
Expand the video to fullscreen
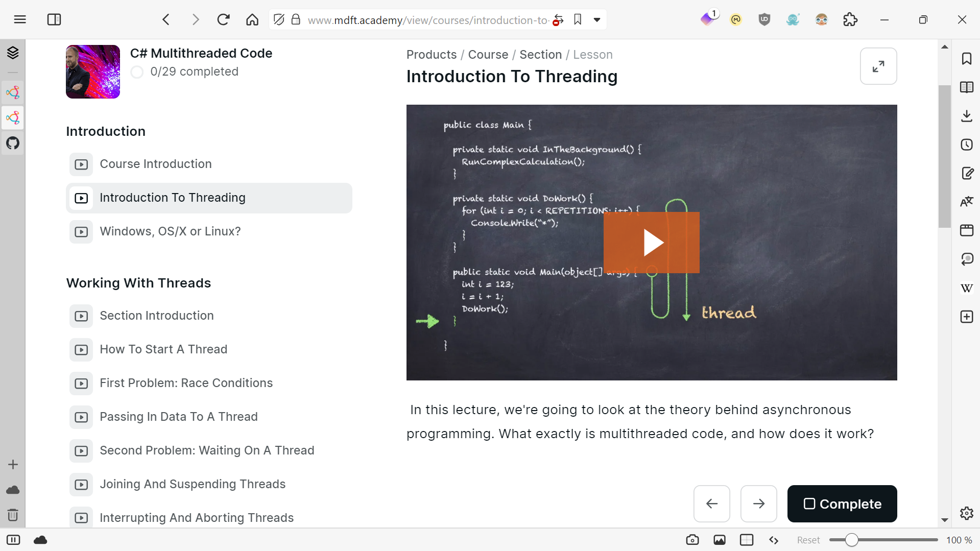click(879, 66)
